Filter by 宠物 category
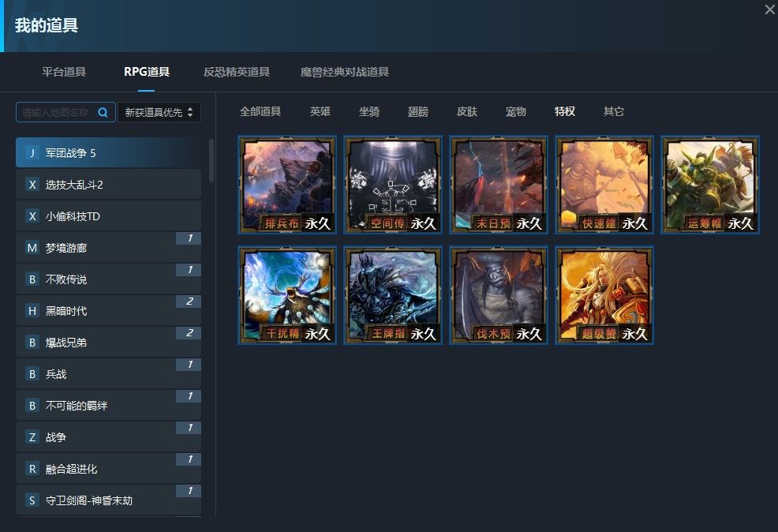Viewport: 778px width, 532px height. (515, 111)
